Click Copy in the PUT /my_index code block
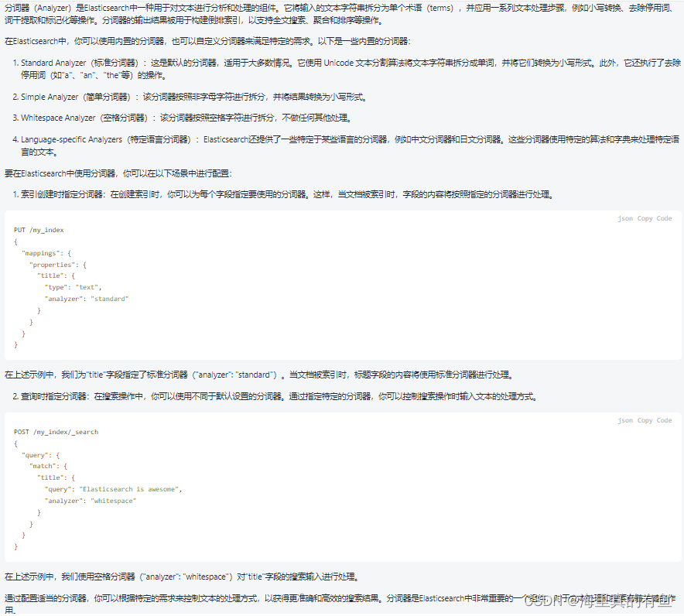Screen dimensions: 684x616 click(645, 218)
